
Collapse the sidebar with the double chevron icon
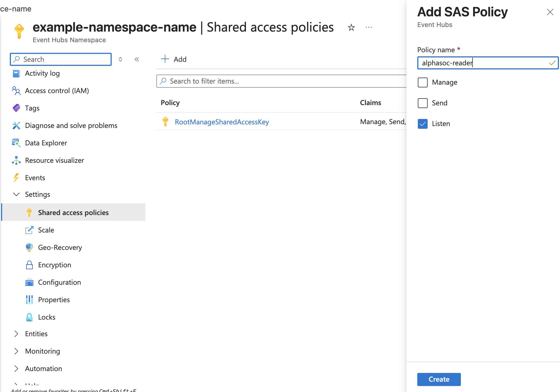point(137,59)
